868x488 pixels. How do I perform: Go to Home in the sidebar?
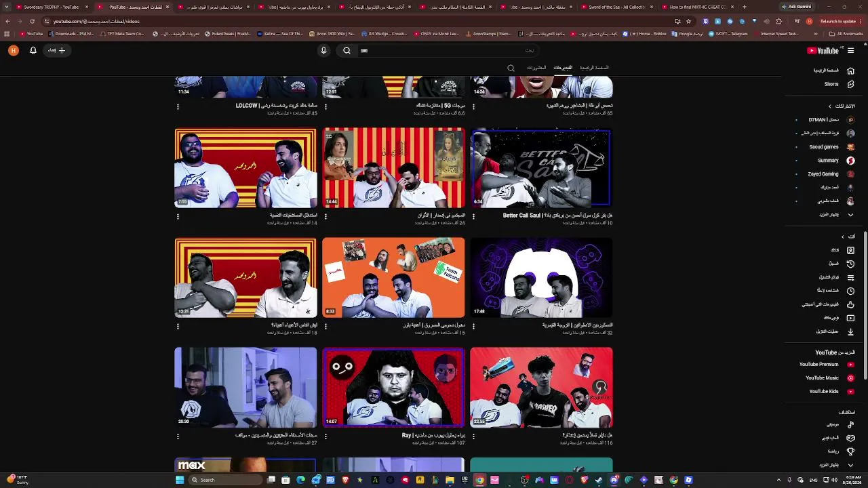tap(833, 70)
